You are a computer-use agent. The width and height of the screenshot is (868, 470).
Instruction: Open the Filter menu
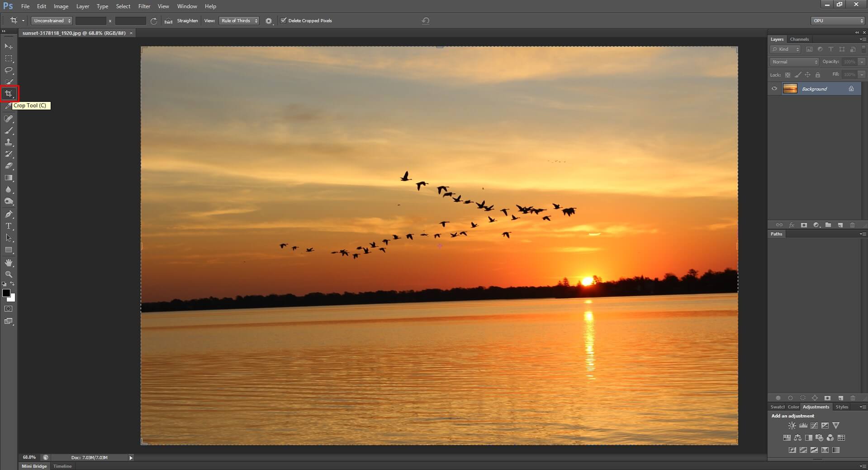point(144,6)
